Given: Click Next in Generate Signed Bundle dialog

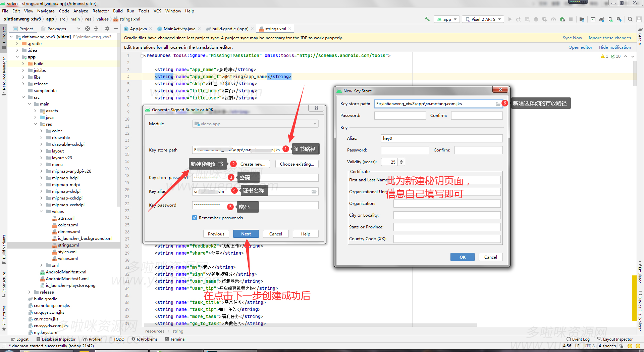Looking at the screenshot, I should 246,233.
